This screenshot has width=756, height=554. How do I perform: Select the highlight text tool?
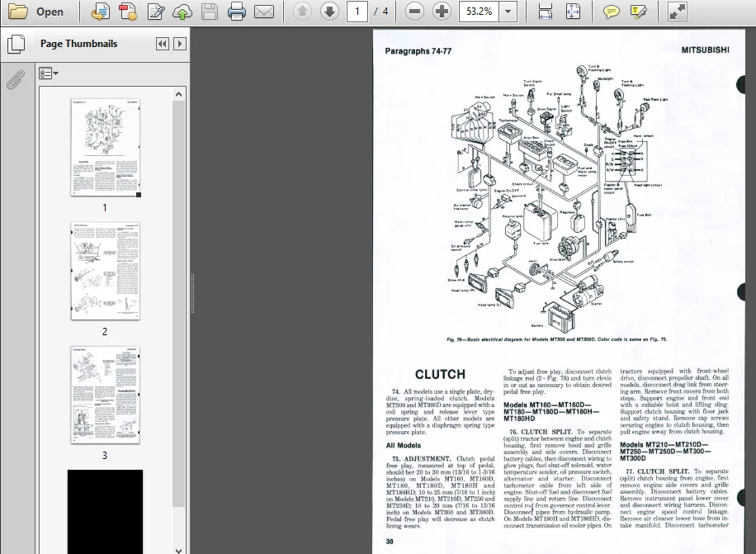tap(638, 12)
